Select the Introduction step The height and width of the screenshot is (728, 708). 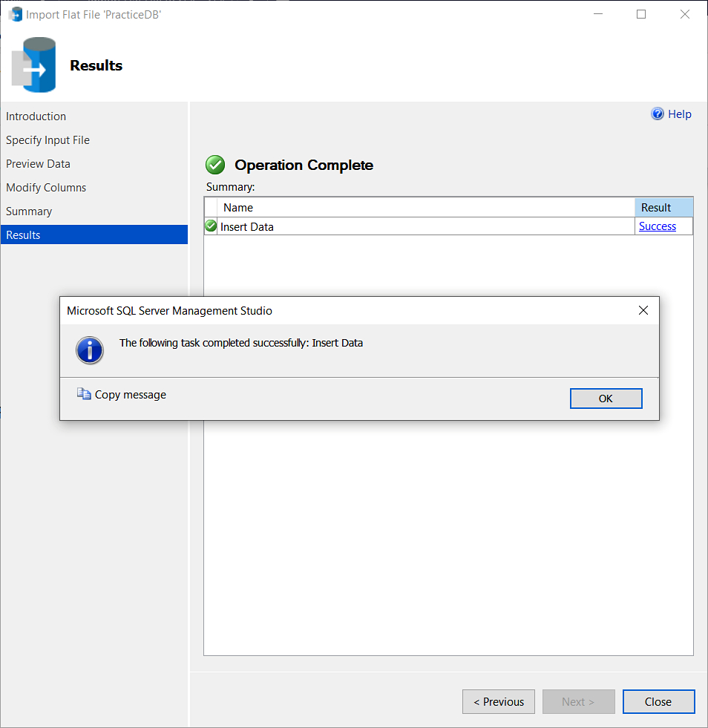(x=36, y=116)
